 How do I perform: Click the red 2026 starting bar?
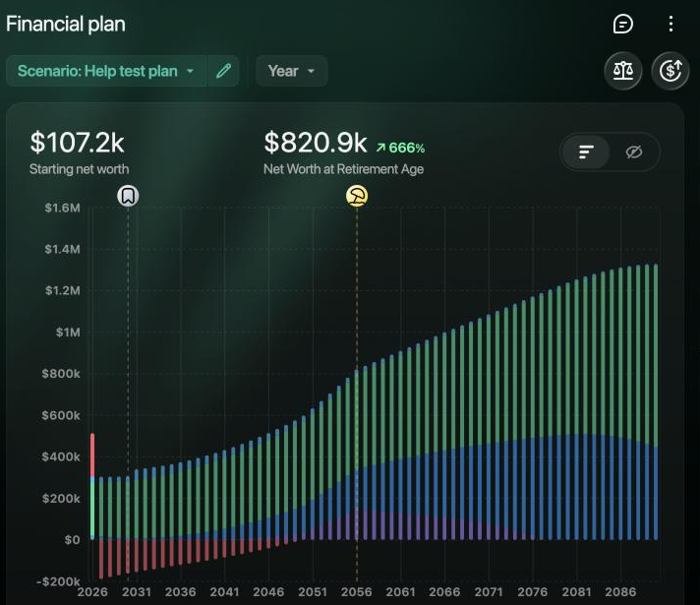point(92,454)
